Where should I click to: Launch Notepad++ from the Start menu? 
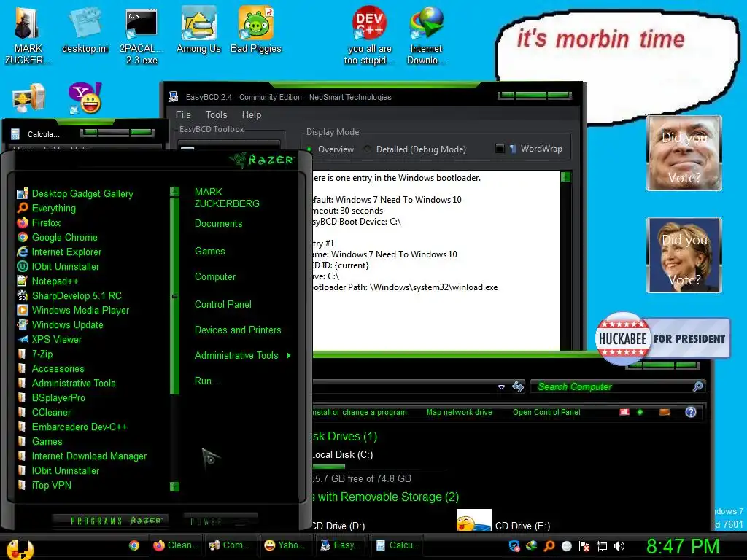click(x=47, y=281)
